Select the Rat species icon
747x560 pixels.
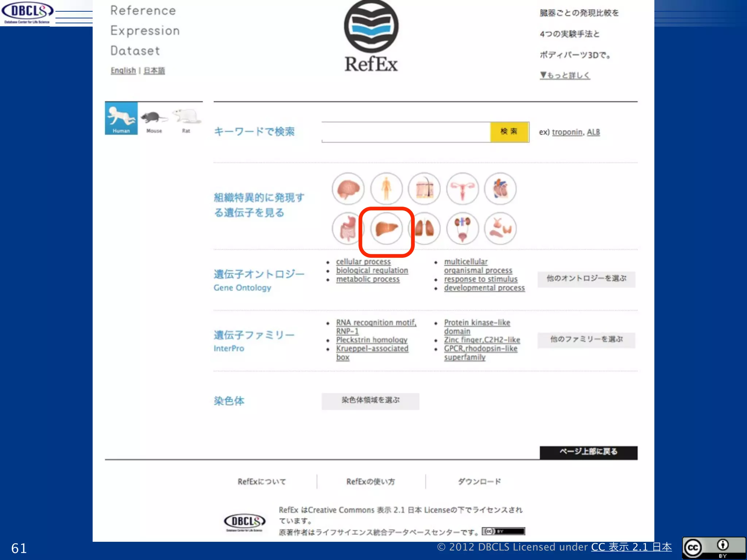[x=186, y=120]
